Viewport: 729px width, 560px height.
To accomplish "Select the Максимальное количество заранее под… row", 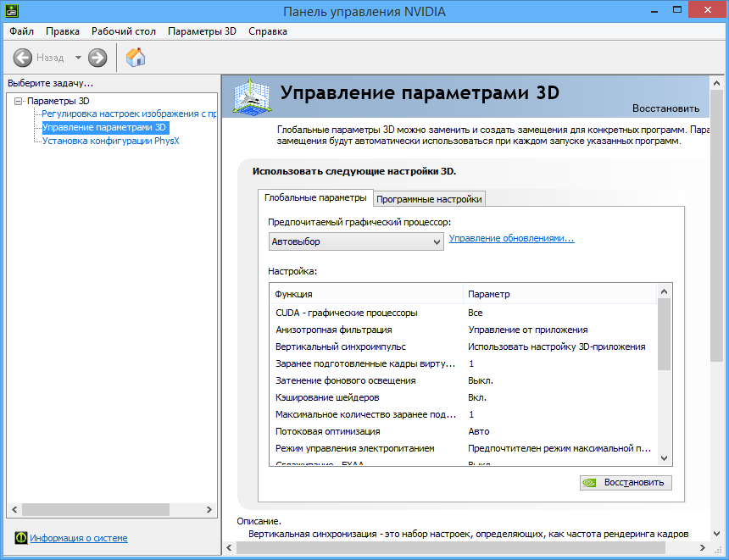I will tap(463, 414).
